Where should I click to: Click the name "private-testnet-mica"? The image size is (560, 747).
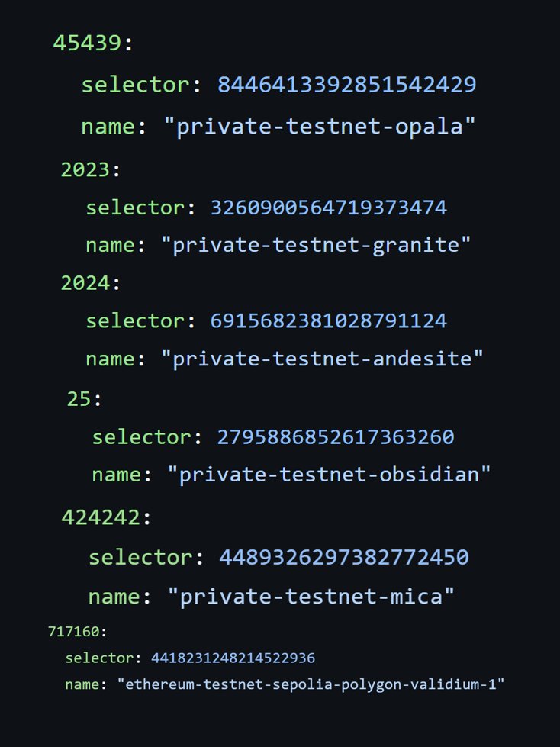[311, 597]
